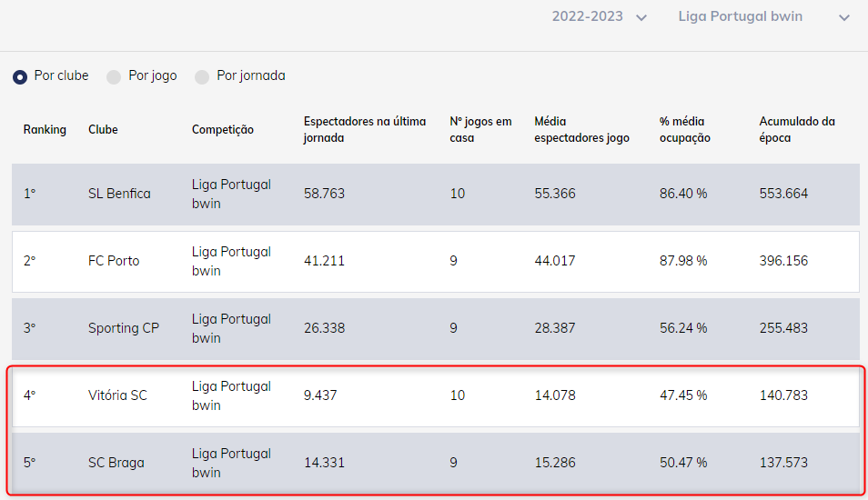The width and height of the screenshot is (868, 500).
Task: Switch to Por jornada radio option
Action: pos(202,77)
